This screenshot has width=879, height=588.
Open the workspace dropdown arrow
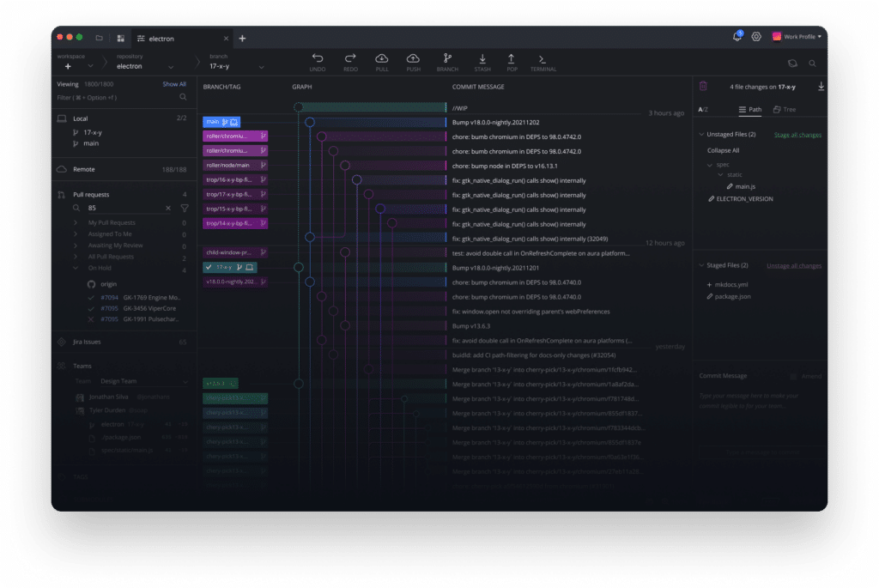click(90, 66)
